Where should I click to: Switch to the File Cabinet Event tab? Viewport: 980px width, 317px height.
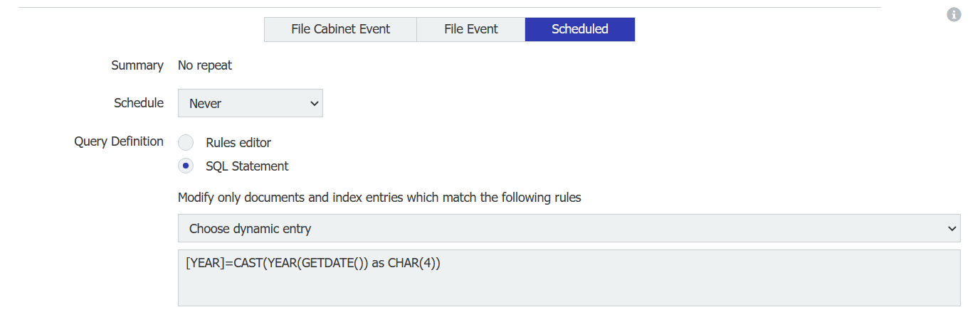click(x=340, y=29)
